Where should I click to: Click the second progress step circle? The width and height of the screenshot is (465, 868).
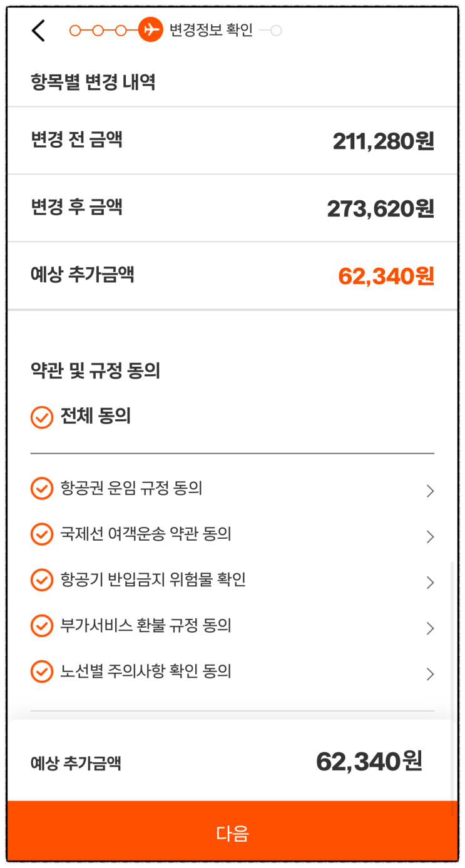click(x=98, y=30)
